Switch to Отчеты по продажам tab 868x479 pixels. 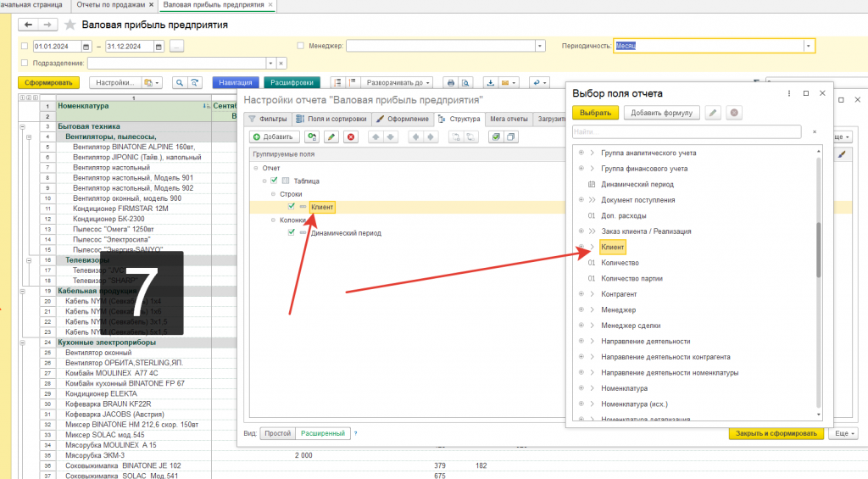(x=110, y=4)
